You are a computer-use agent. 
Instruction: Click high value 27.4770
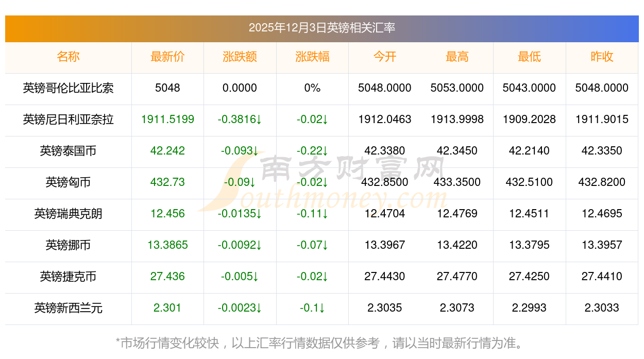click(457, 277)
